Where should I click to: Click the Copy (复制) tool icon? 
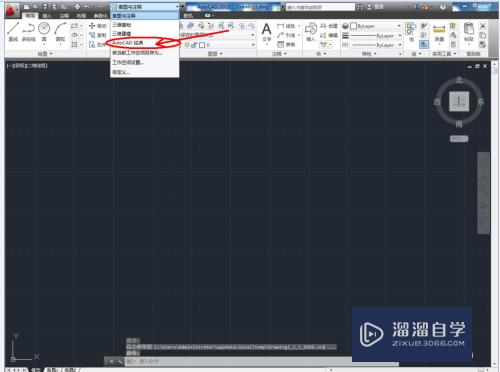[x=92, y=35]
